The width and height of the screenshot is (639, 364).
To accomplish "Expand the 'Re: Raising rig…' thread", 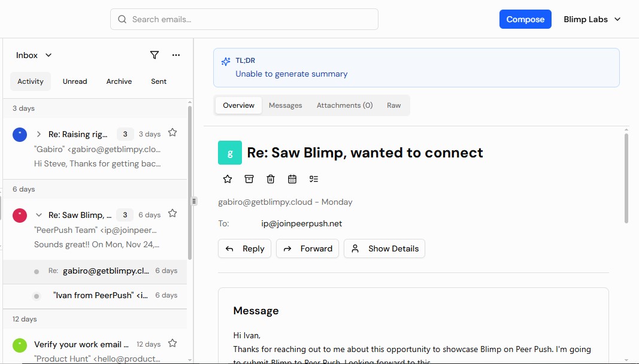I will pyautogui.click(x=38, y=134).
